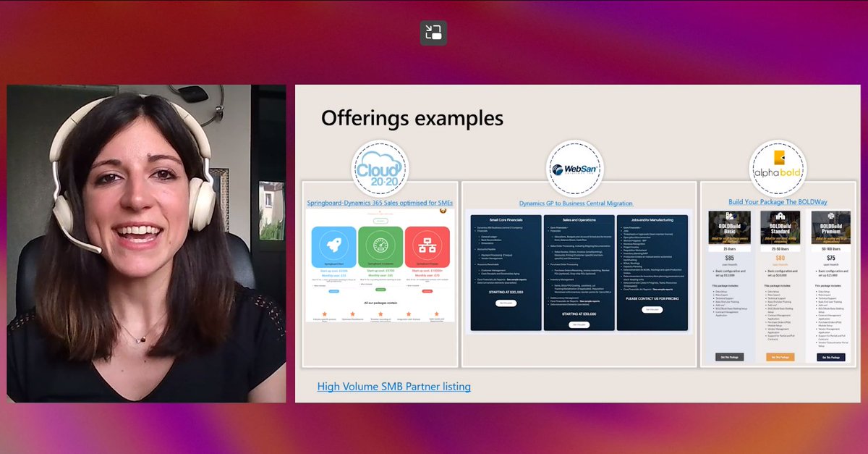Viewport: 868px width, 454px height.
Task: Open the High Volume SMB Partner listing link
Action: [394, 387]
